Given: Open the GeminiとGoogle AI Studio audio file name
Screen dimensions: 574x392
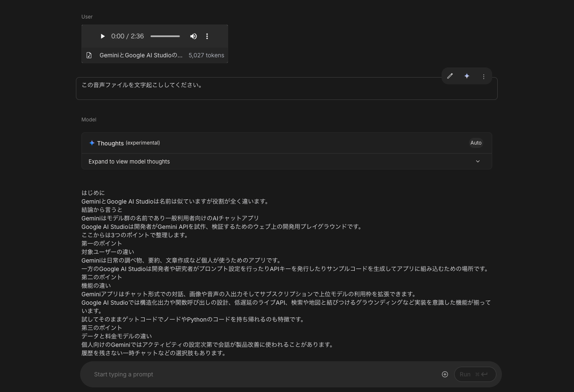Looking at the screenshot, I should pyautogui.click(x=141, y=55).
